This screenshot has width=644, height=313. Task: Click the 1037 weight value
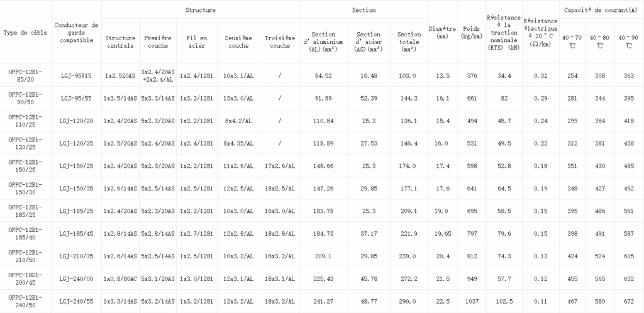click(x=472, y=301)
